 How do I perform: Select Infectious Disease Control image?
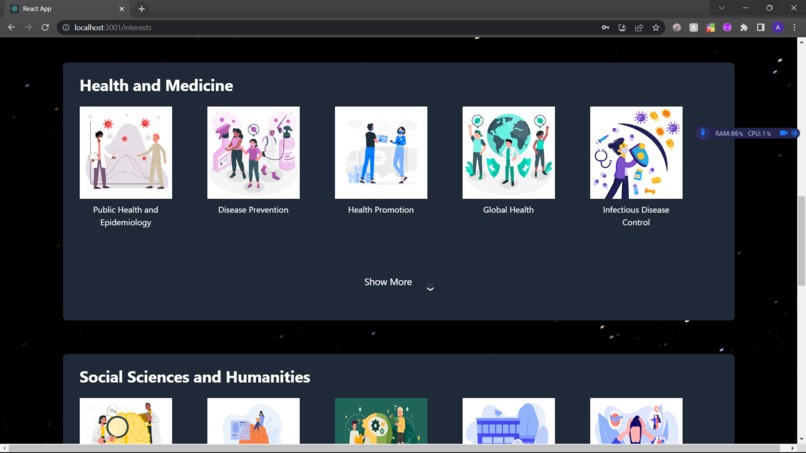pyautogui.click(x=636, y=153)
